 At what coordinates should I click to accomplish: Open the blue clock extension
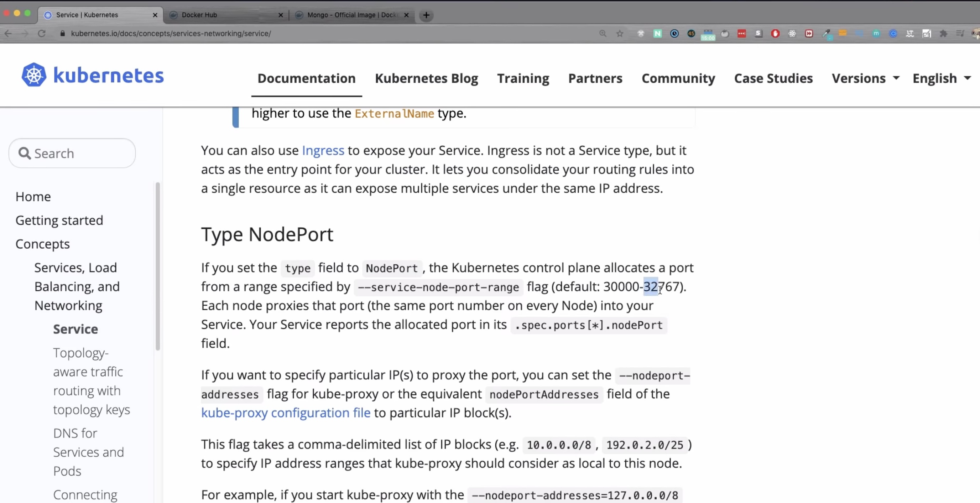click(x=674, y=33)
